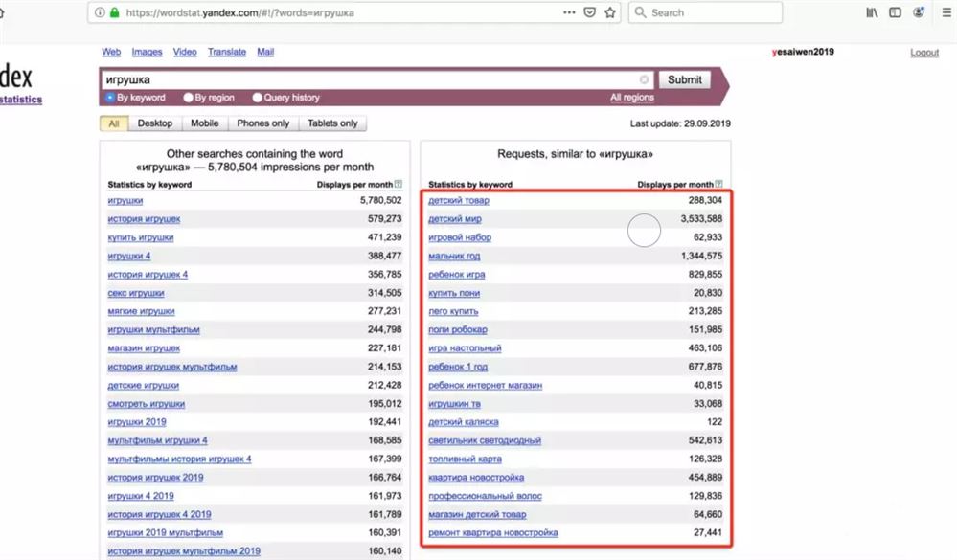Viewport: 957px width, 560px height.
Task: Open the смотреть игрушки keyword link
Action: pos(146,403)
